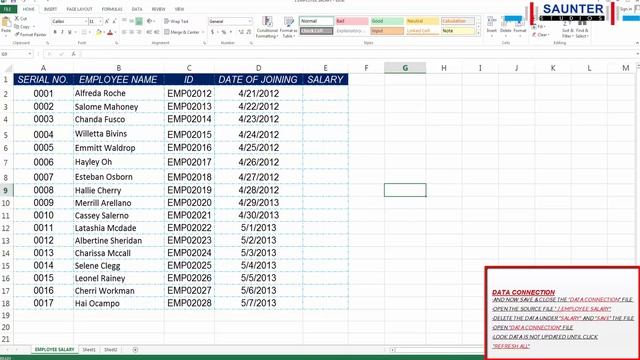Increase font size with larger A icon
This screenshot has height=360, width=640.
[107, 21]
